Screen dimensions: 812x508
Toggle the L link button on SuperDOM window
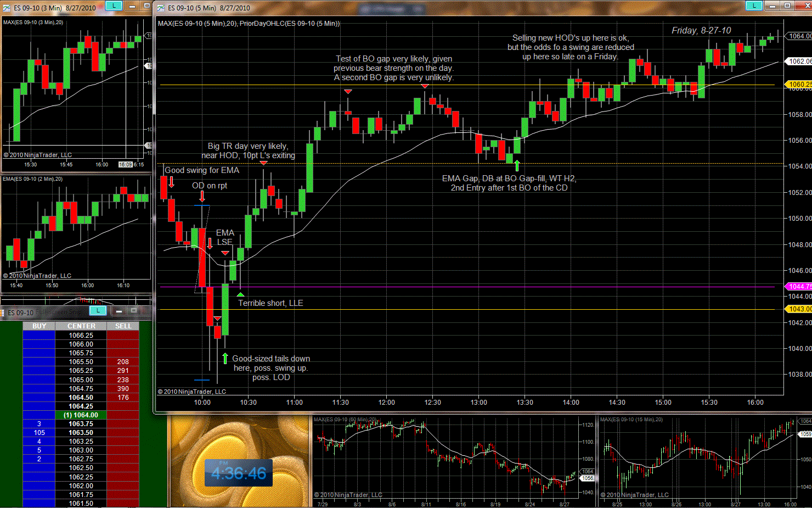(98, 311)
